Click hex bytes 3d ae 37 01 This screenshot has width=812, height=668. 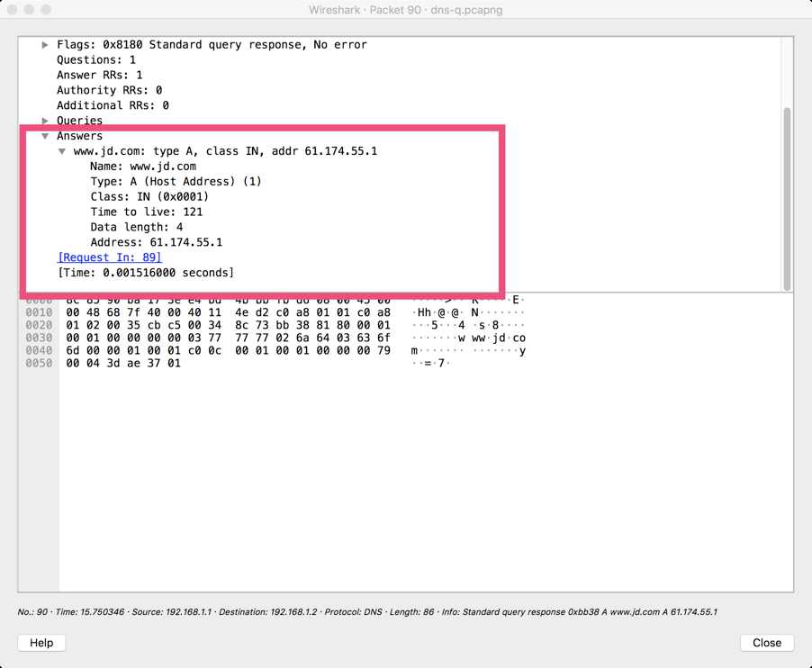click(x=144, y=363)
